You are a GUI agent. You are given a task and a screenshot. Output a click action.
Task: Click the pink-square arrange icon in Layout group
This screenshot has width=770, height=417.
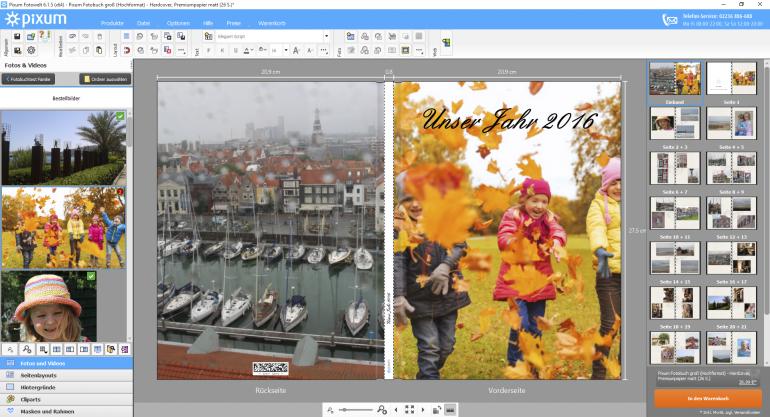(167, 50)
